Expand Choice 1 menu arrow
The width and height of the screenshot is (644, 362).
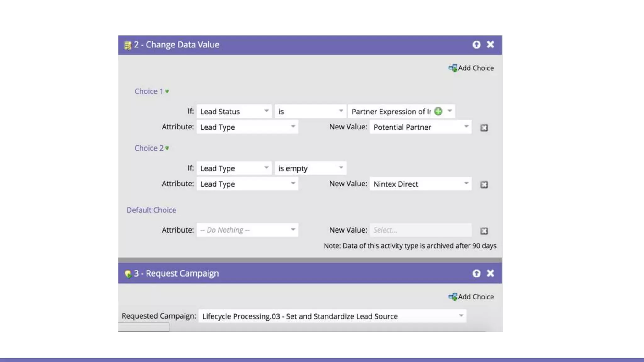[x=167, y=91]
